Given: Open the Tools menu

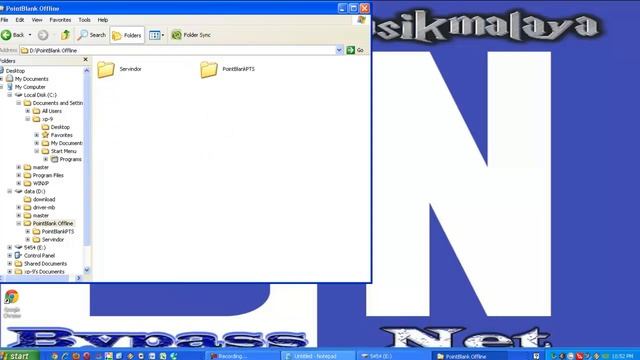Looking at the screenshot, I should click(84, 20).
